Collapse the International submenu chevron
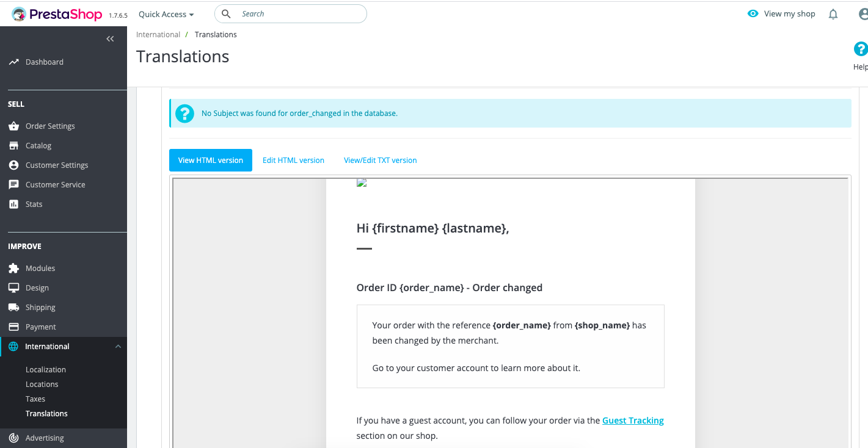This screenshot has width=868, height=448. pyautogui.click(x=117, y=346)
